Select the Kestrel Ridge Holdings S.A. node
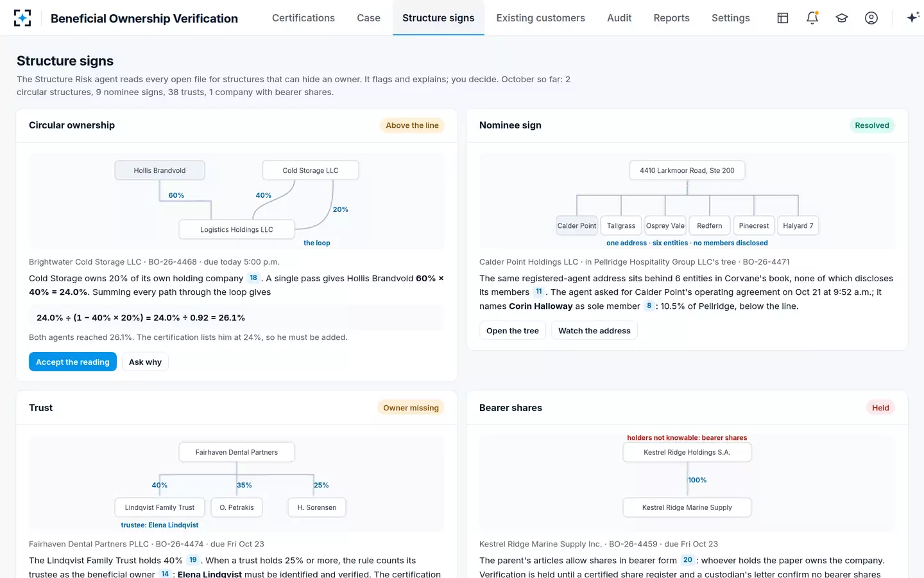Image resolution: width=924 pixels, height=578 pixels. [687, 452]
